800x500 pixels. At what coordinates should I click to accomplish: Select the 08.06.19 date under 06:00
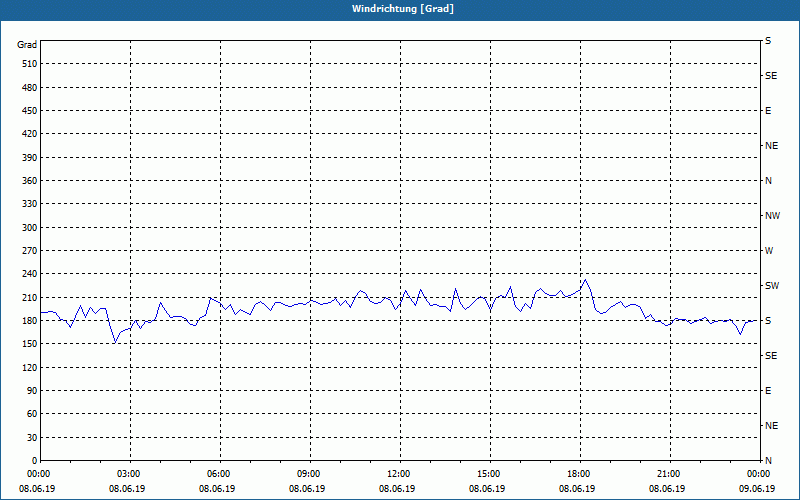(x=217, y=489)
